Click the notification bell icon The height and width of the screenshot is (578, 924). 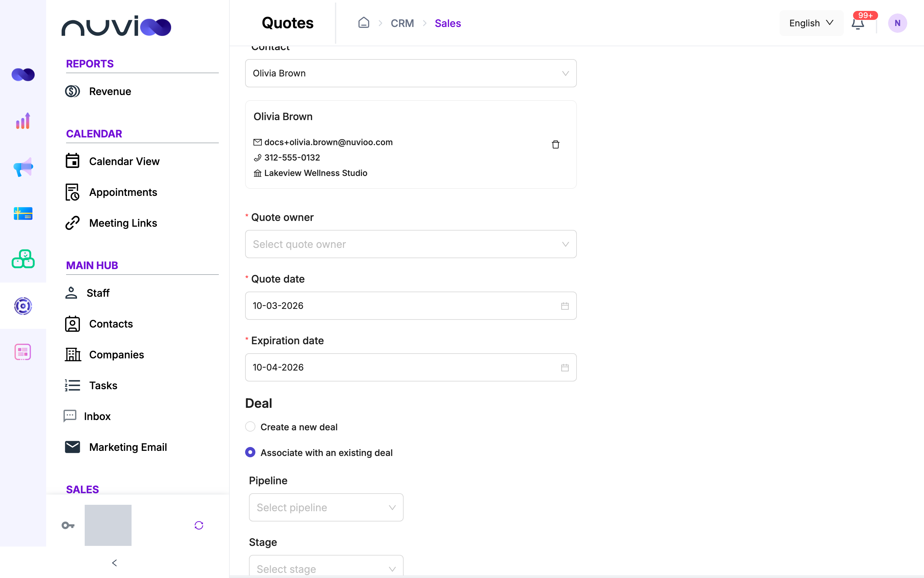(x=858, y=23)
